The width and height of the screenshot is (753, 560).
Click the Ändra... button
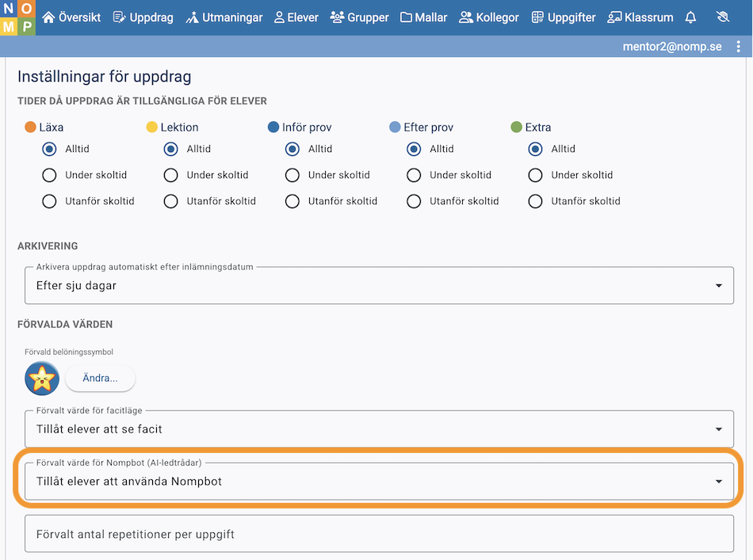[100, 378]
